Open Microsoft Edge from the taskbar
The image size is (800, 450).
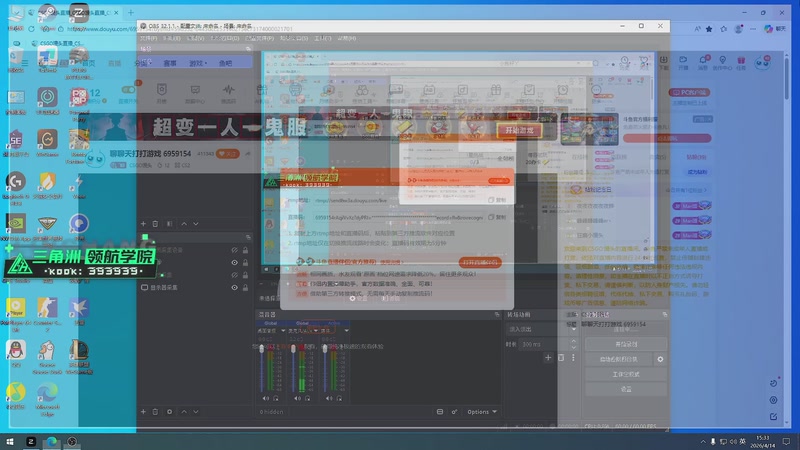coord(52,441)
